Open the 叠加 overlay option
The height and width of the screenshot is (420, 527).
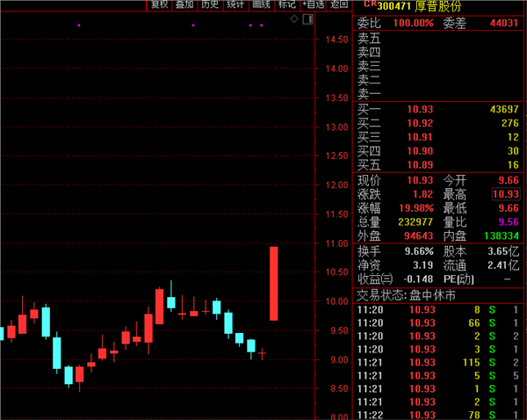click(x=184, y=5)
